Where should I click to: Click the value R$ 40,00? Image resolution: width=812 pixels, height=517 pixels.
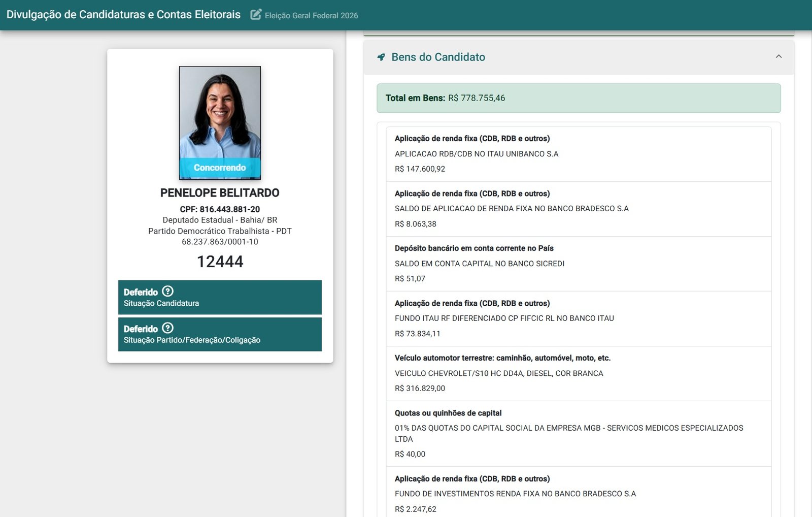[410, 455]
